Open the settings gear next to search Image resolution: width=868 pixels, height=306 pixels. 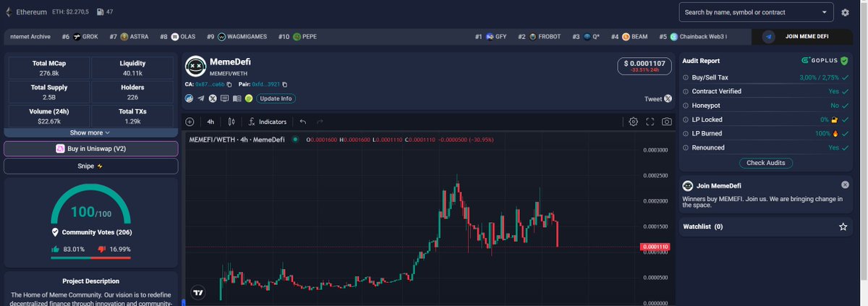pos(846,12)
